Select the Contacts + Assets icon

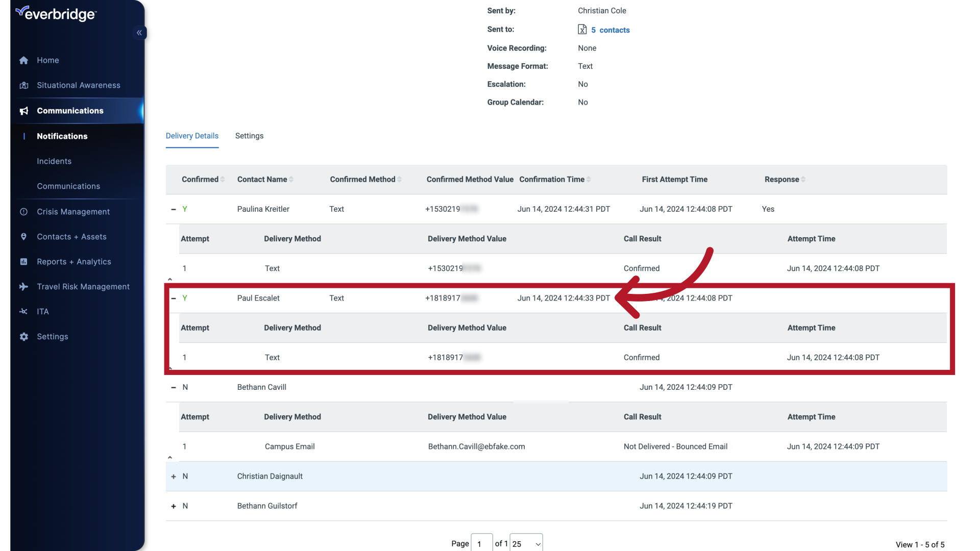(x=24, y=236)
